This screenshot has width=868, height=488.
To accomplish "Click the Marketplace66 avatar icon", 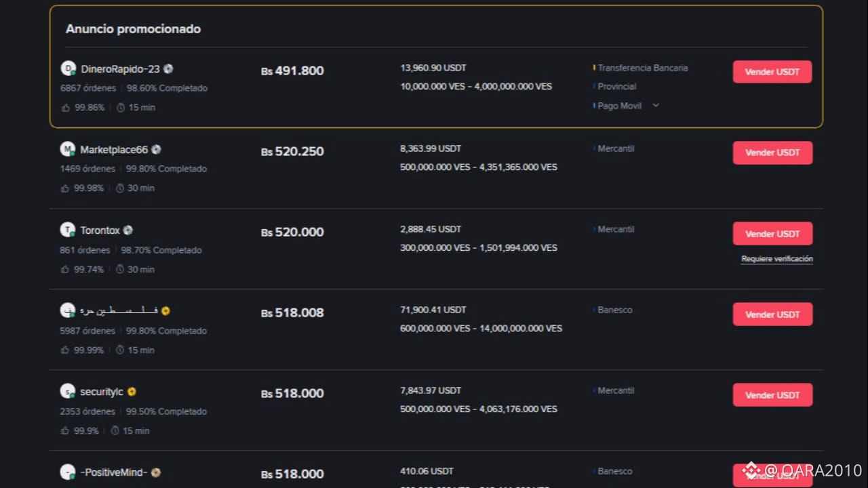I will 67,150.
